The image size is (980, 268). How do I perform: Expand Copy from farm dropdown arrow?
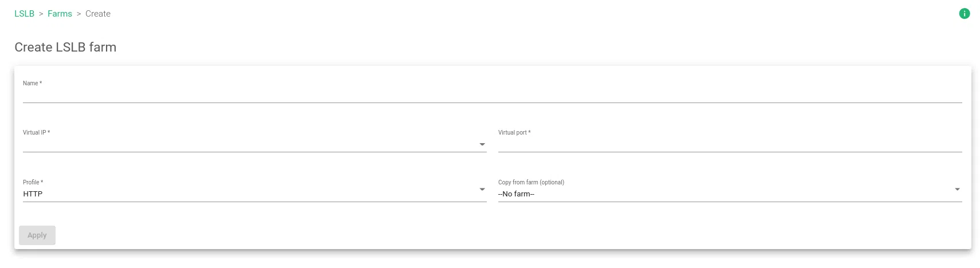(957, 190)
